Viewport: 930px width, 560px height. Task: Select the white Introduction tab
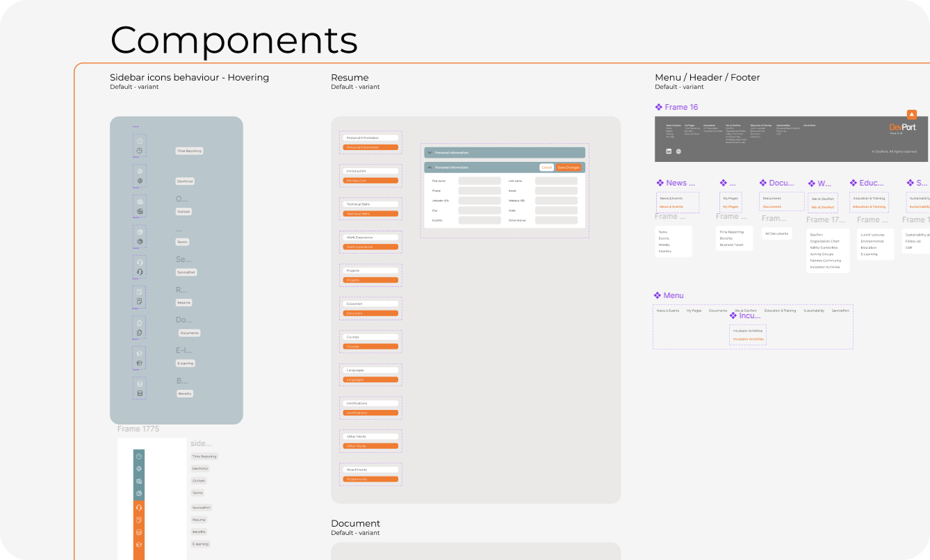click(370, 171)
